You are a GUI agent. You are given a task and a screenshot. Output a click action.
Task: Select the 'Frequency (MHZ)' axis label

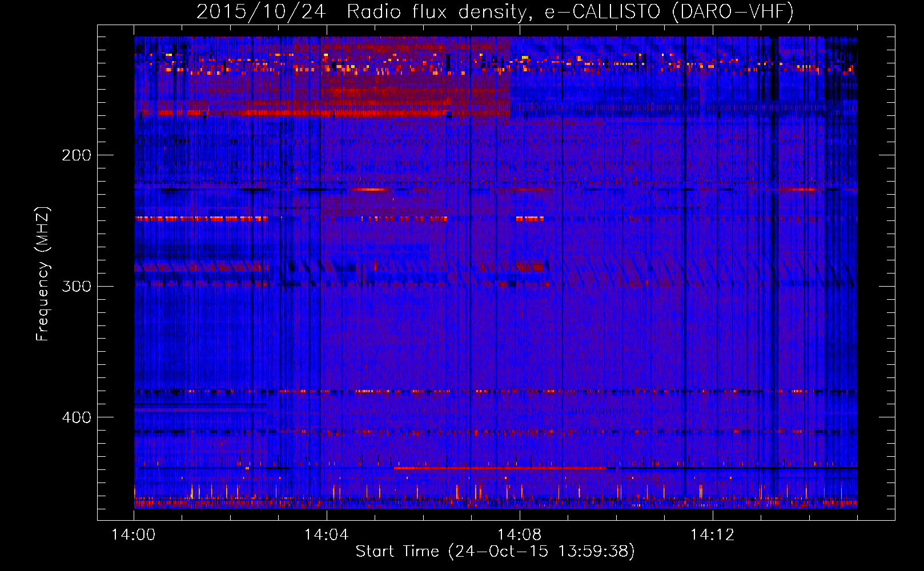pyautogui.click(x=43, y=274)
